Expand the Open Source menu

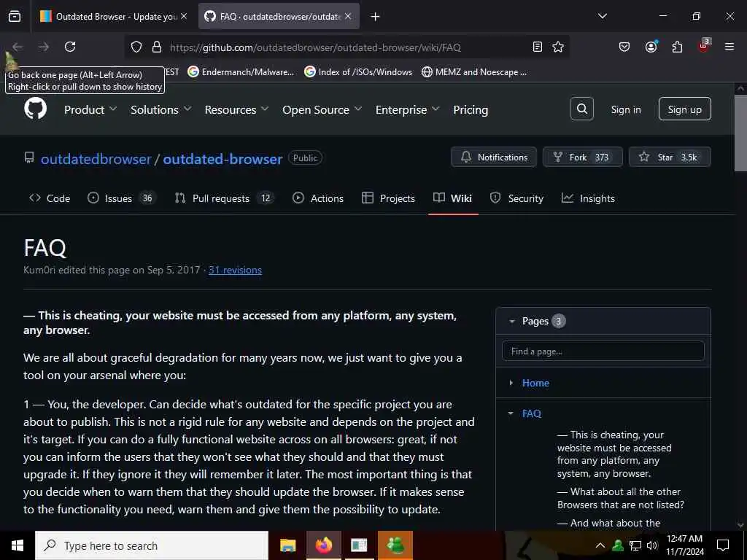pyautogui.click(x=322, y=109)
